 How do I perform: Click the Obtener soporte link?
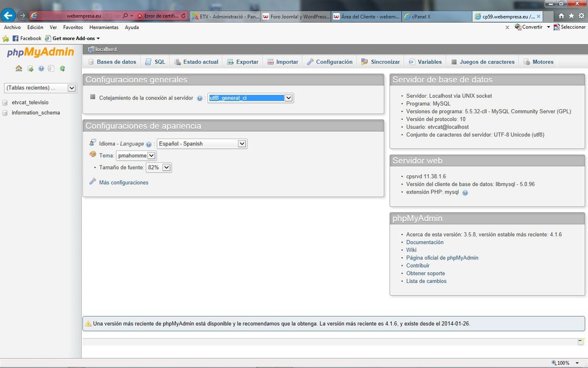[425, 273]
